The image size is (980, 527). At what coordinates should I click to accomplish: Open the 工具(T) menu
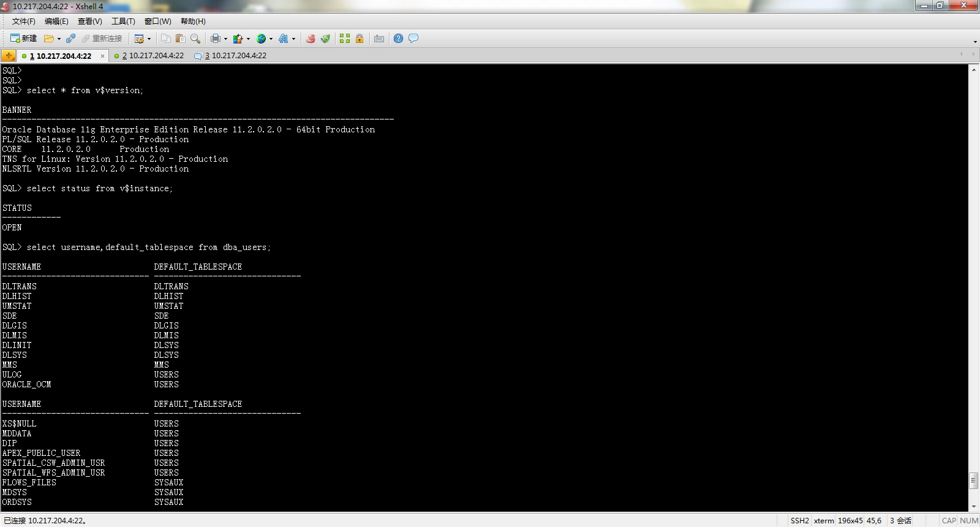point(123,21)
